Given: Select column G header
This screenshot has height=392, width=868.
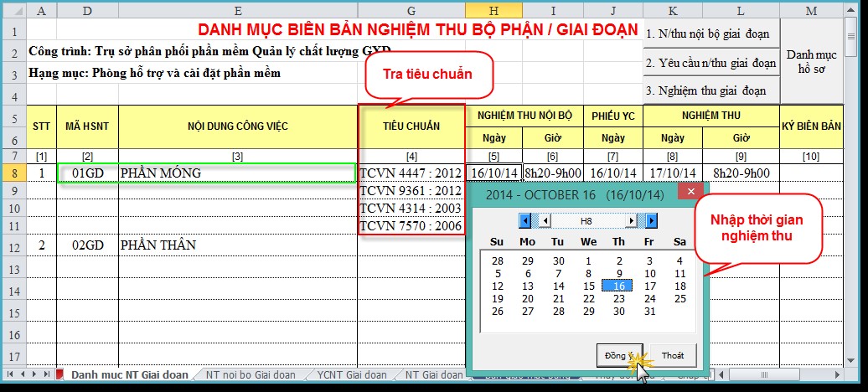Looking at the screenshot, I should click(411, 9).
